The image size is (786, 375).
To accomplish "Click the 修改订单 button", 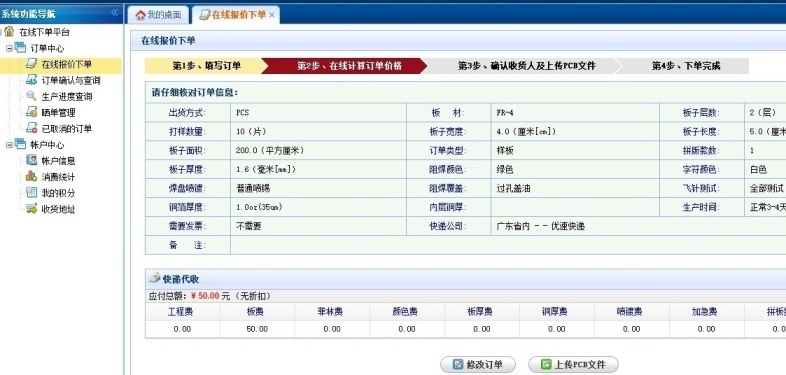I will (478, 364).
